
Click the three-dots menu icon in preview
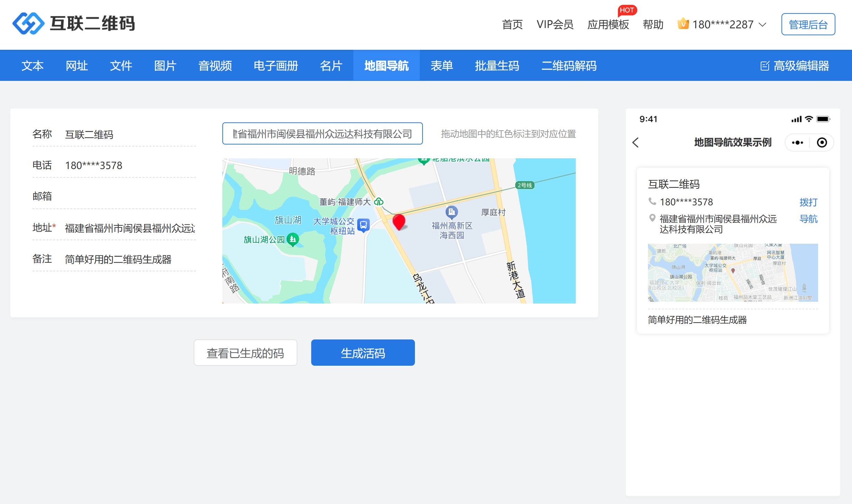tap(797, 142)
